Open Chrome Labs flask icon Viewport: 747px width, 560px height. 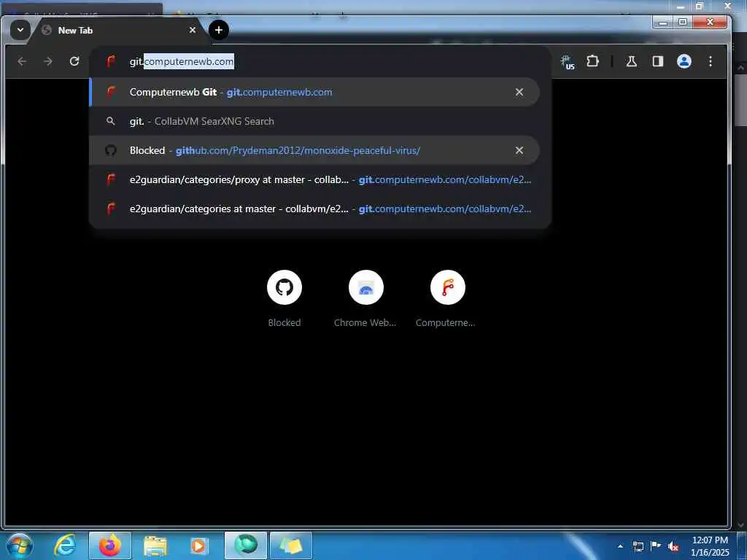click(632, 61)
